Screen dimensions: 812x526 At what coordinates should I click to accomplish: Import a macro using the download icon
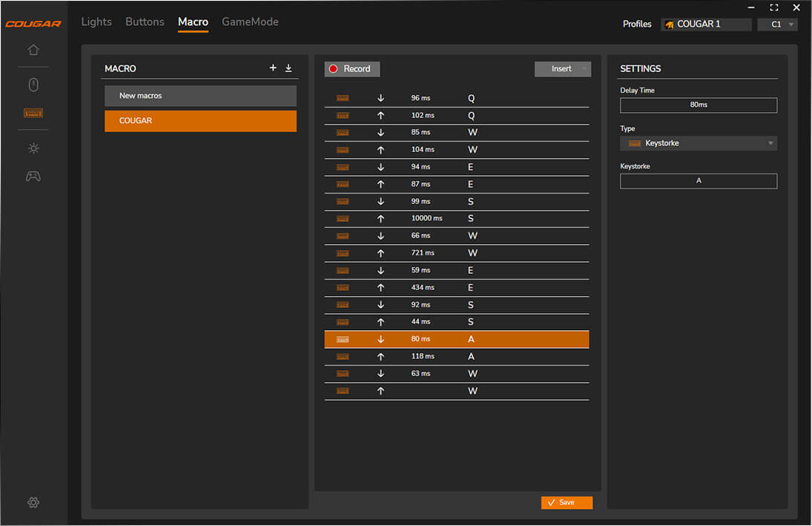tap(288, 68)
